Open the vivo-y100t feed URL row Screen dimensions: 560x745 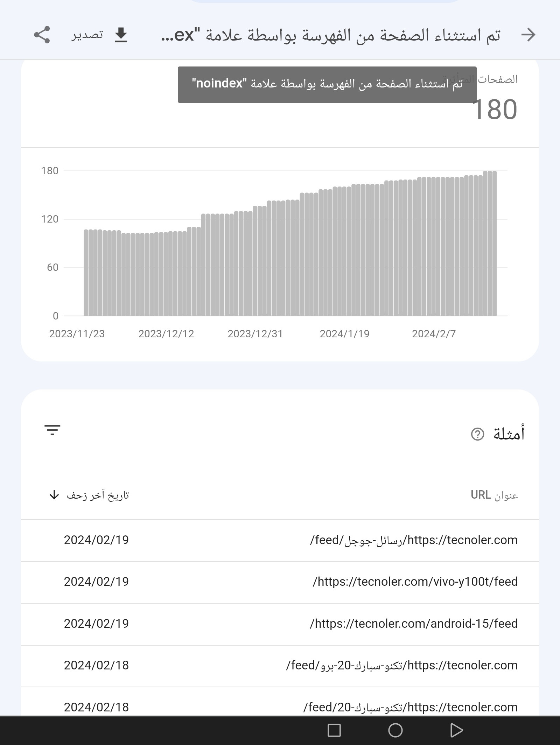click(x=415, y=582)
